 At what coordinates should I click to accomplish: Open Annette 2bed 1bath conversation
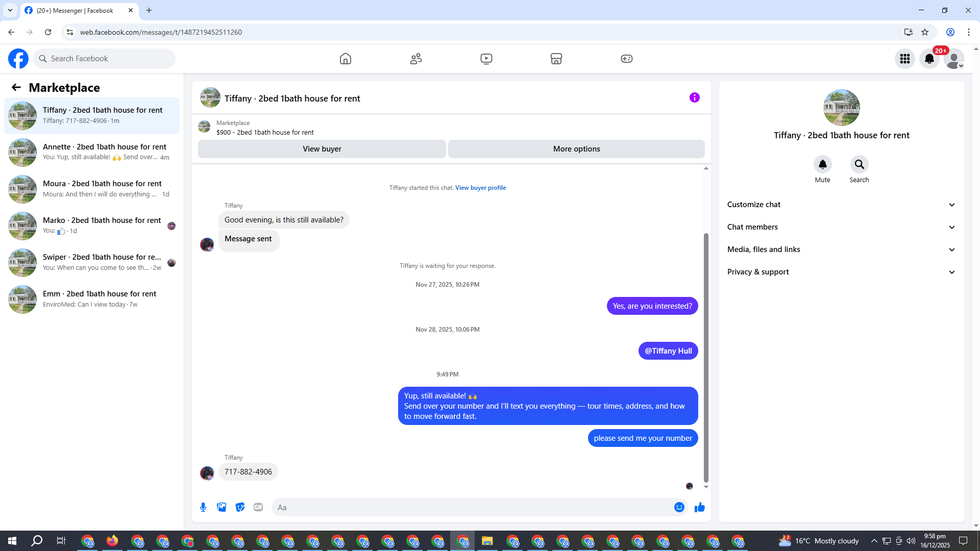pyautogui.click(x=92, y=153)
